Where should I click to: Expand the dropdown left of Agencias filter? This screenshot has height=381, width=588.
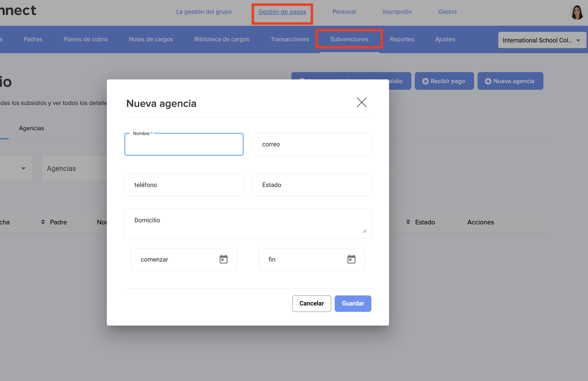click(23, 168)
